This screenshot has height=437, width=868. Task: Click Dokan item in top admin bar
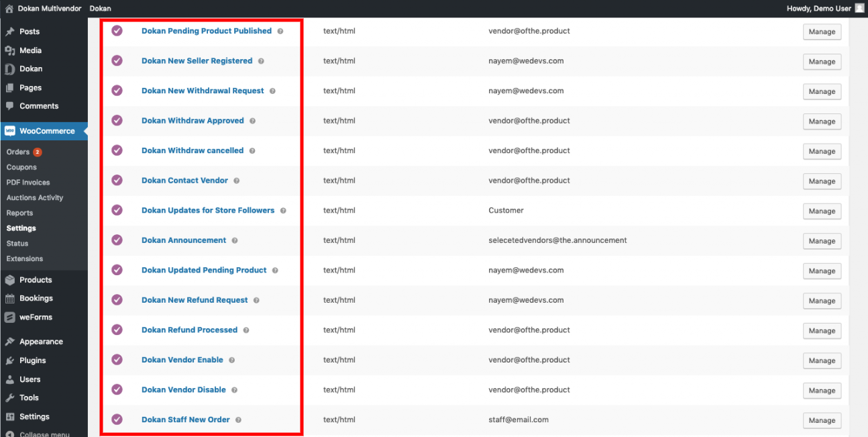[100, 9]
